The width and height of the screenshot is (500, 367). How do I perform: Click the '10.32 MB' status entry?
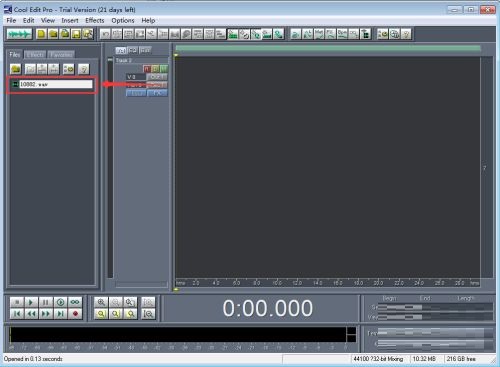pyautogui.click(x=424, y=359)
